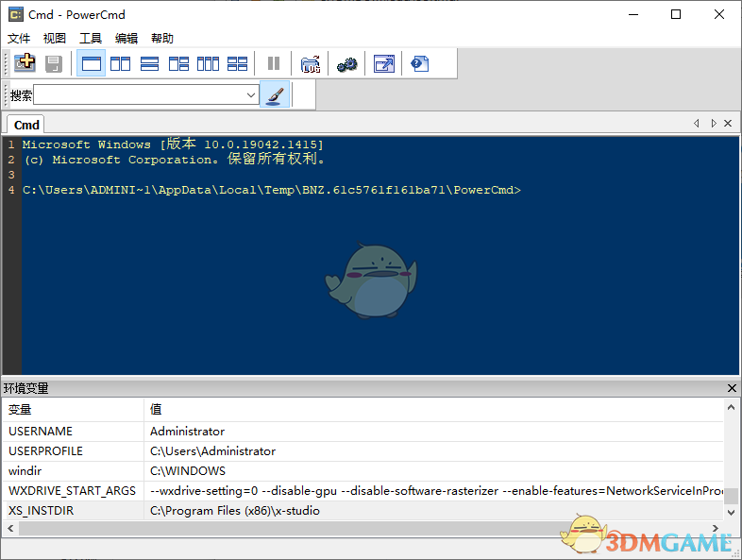This screenshot has width=742, height=560.
Task: Switch to the Cmd tab
Action: tap(26, 125)
